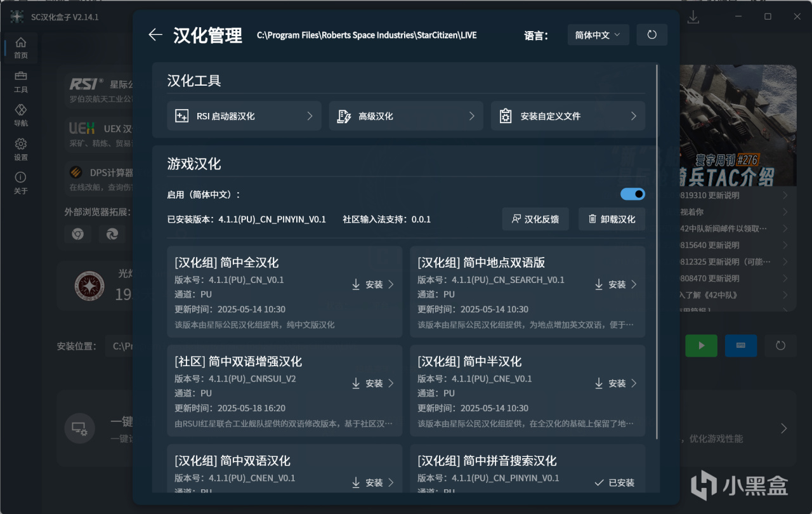Click the Chrome browser extension icon

(x=77, y=234)
